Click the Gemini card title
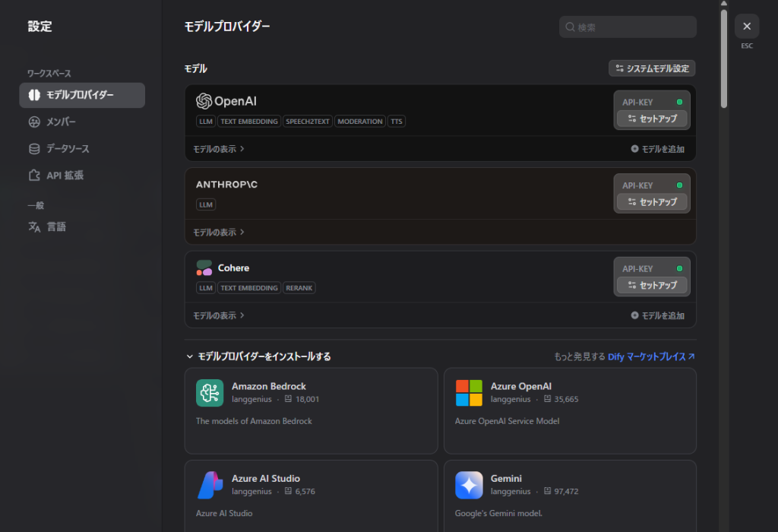The height and width of the screenshot is (532, 778). click(506, 478)
